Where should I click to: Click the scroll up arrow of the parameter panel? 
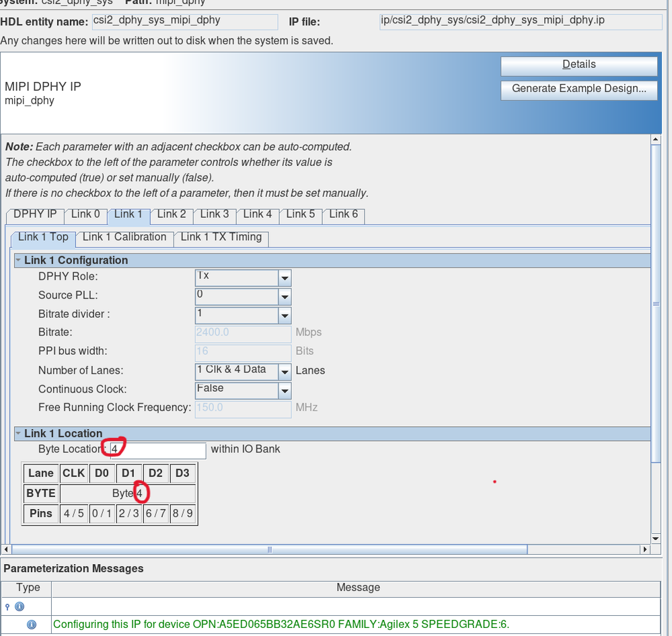656,139
